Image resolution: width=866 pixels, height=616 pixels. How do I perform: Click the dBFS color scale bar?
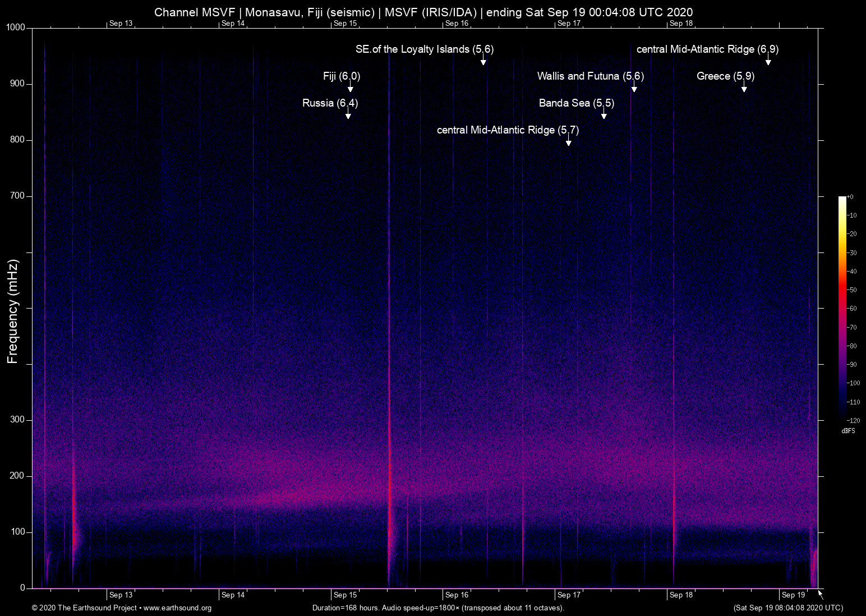[x=842, y=308]
